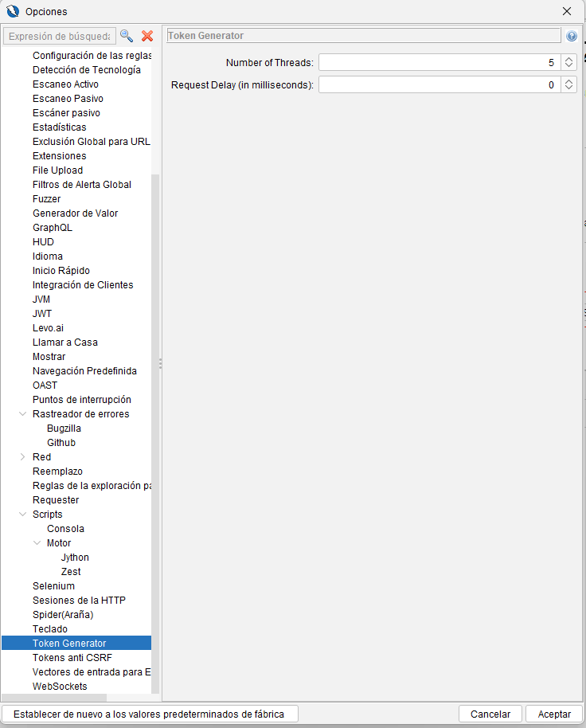This screenshot has height=728, width=586.
Task: Select the Fuzzer options entry
Action: tap(46, 199)
